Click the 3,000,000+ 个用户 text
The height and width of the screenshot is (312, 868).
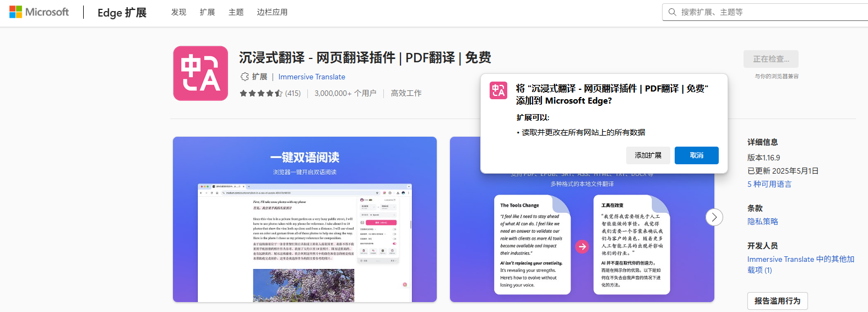(x=345, y=93)
